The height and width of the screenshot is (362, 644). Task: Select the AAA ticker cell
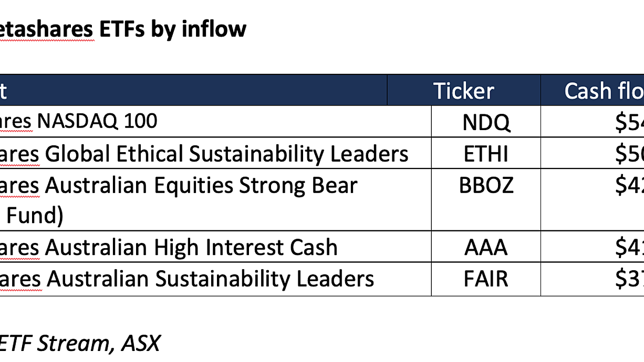(x=486, y=247)
